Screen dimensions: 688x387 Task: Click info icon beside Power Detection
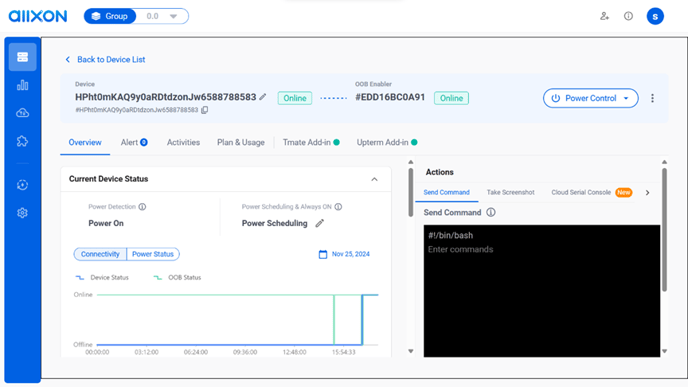pos(142,207)
